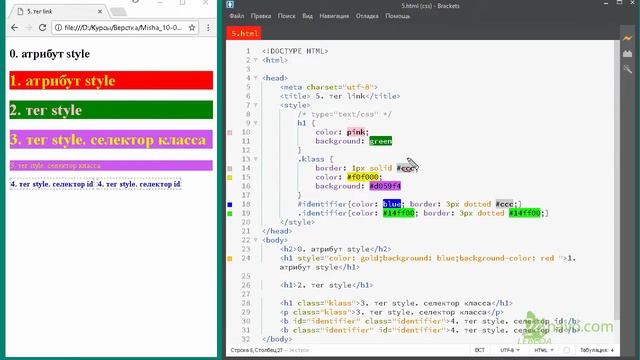
Task: Click blue gutter color marker on line 18
Action: click(x=230, y=204)
